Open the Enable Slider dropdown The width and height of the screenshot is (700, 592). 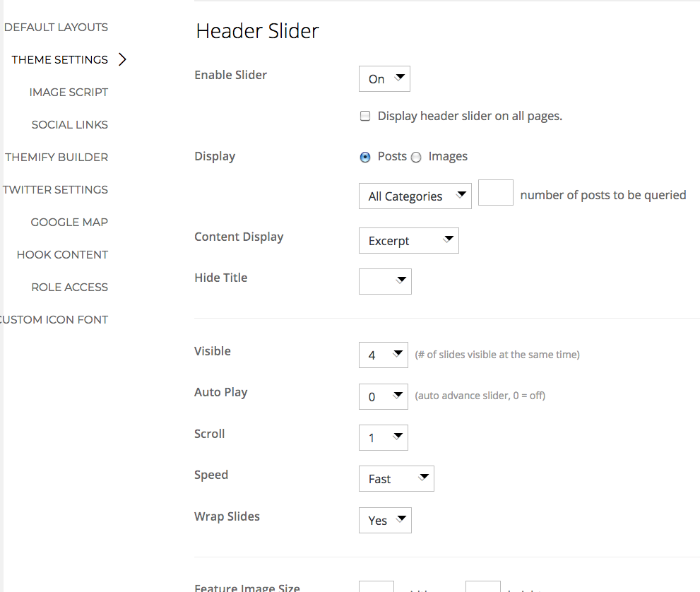384,79
